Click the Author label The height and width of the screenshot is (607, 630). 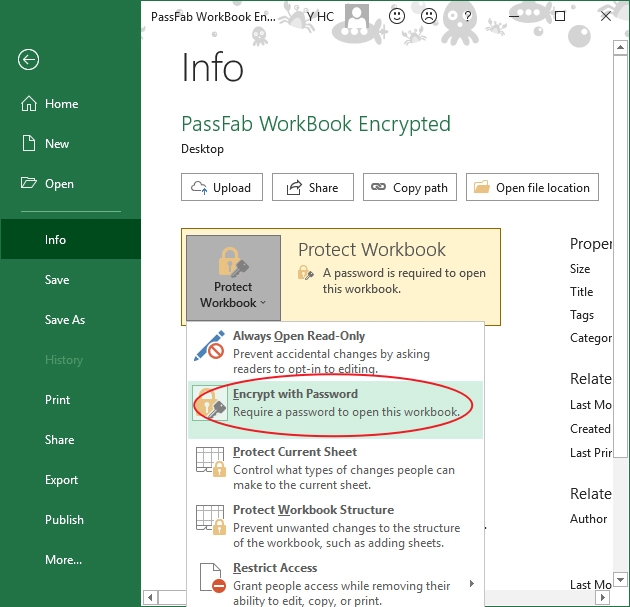(x=588, y=519)
